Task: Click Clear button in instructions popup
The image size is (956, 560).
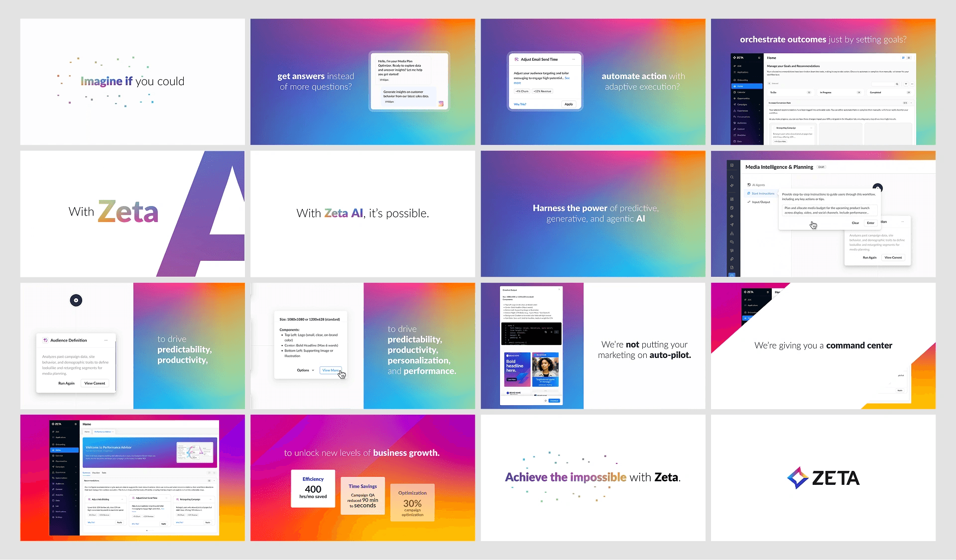Action: (855, 223)
